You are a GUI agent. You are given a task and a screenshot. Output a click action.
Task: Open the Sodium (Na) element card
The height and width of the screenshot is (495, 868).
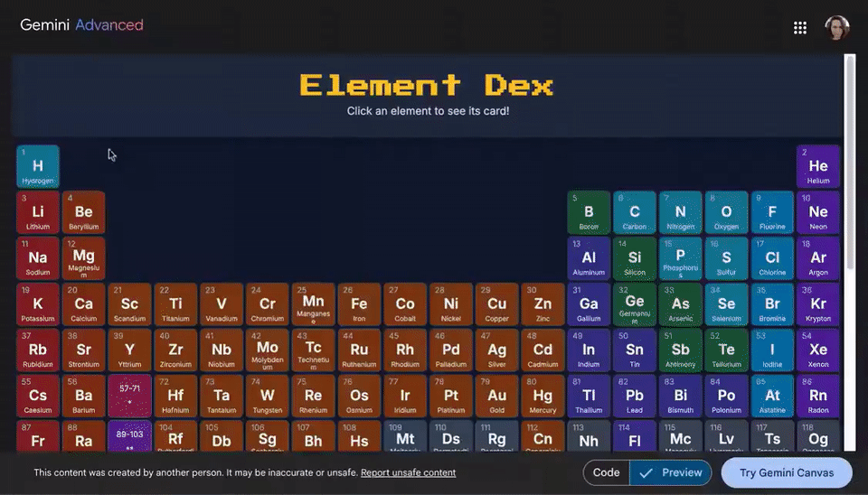tap(38, 258)
